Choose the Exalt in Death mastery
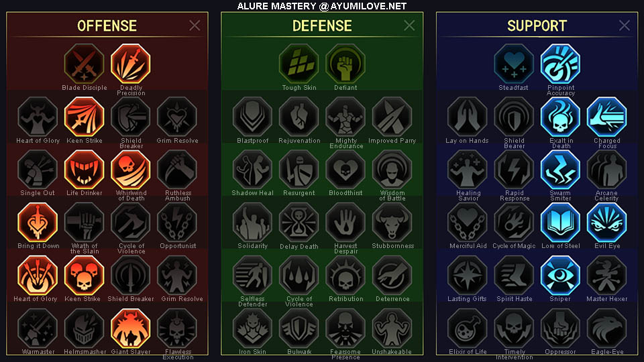This screenshot has height=362, width=644. tap(561, 117)
